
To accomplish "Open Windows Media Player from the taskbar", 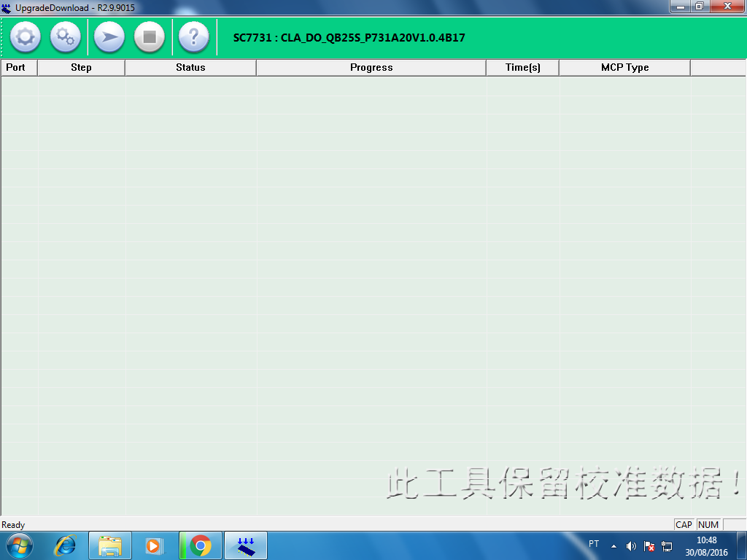I will (x=154, y=545).
